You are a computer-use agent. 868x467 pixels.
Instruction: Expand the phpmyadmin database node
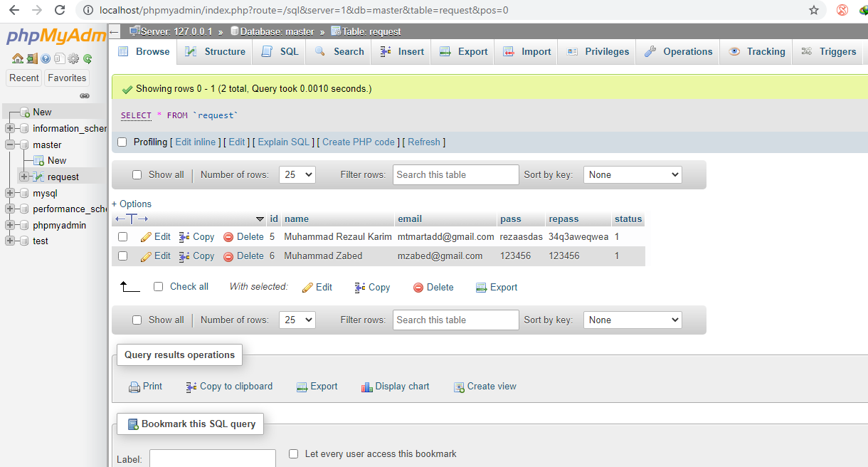tap(10, 225)
